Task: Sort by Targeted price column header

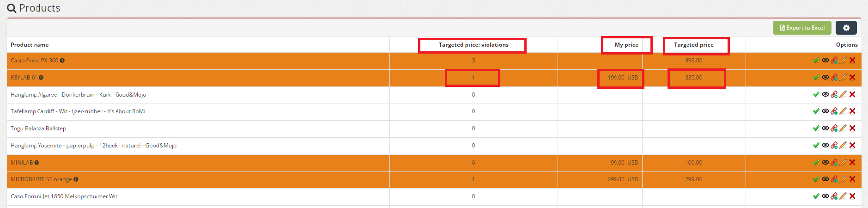Action: tap(694, 45)
